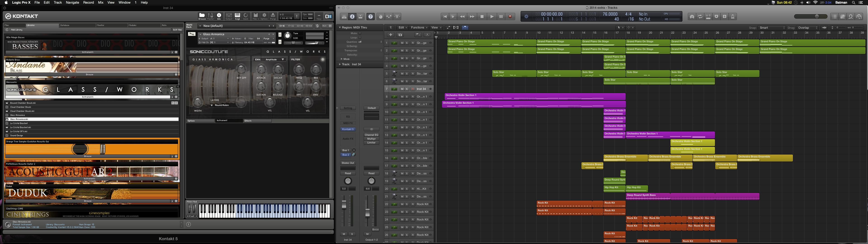Open the Navigate menu

point(72,2)
